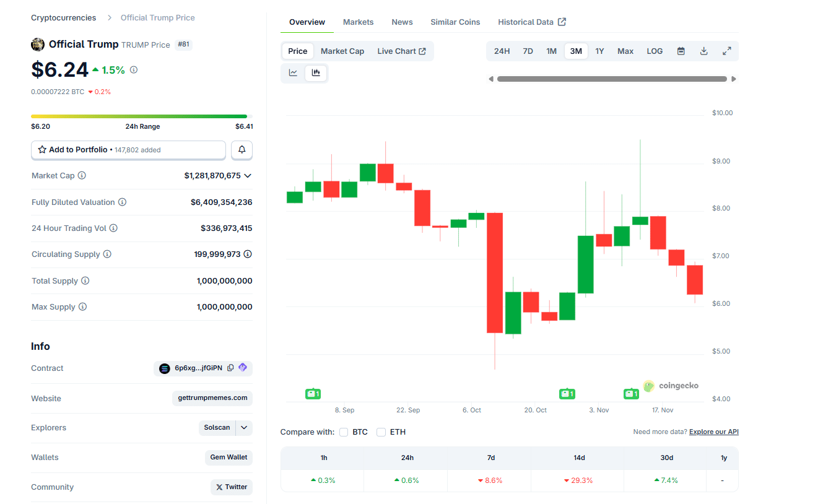
Task: Click the download chart data icon
Action: (703, 51)
